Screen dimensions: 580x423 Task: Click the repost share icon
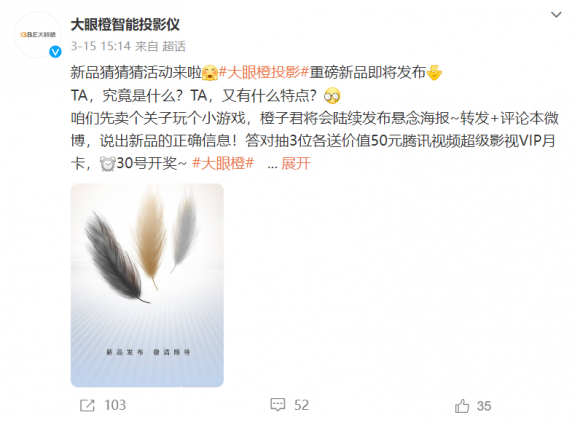87,405
